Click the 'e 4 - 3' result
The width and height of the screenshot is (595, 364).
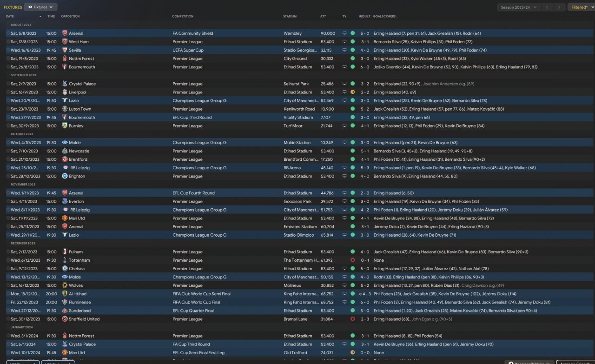[x=364, y=294]
